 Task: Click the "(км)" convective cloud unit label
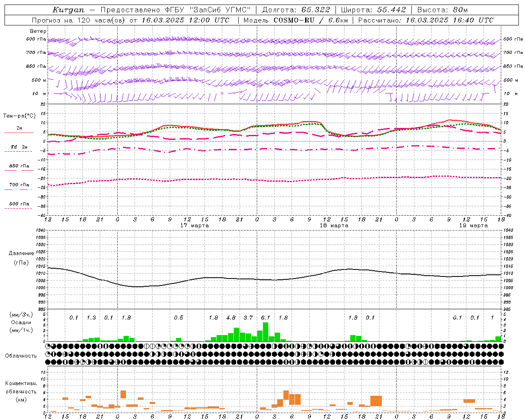(x=21, y=400)
